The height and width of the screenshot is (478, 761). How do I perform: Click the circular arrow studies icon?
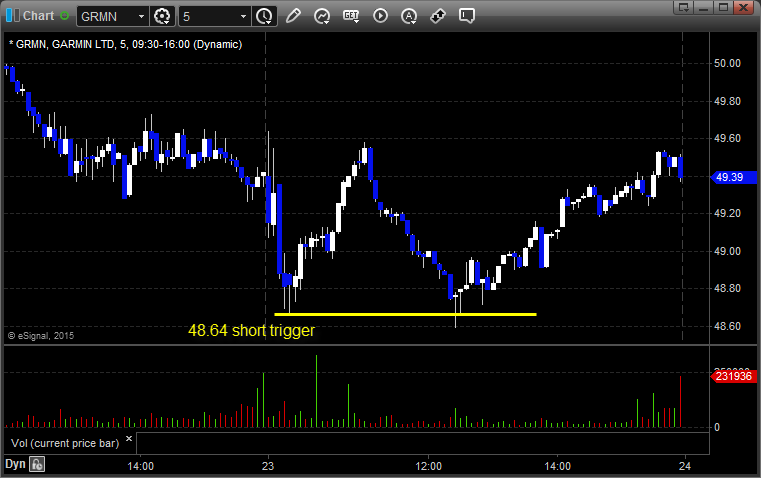click(x=322, y=16)
